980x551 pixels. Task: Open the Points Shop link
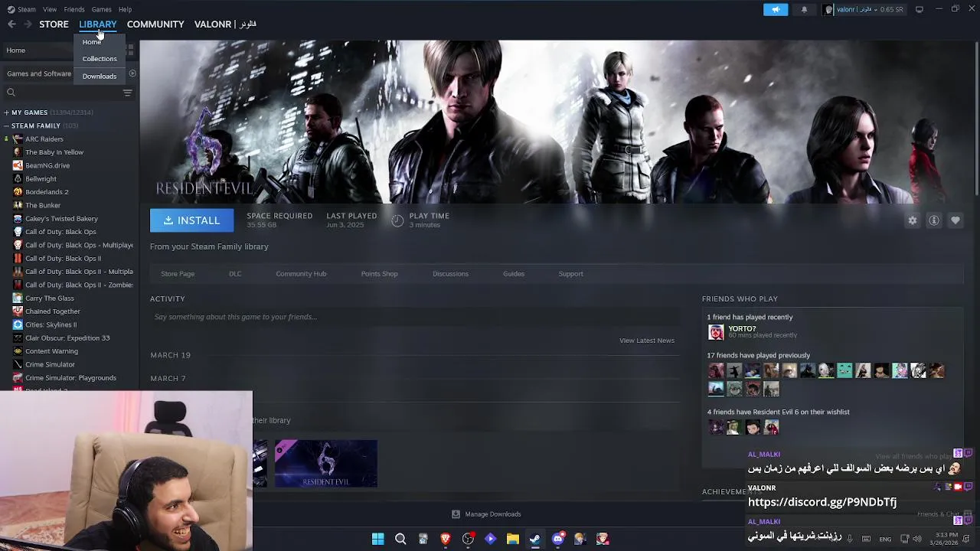[x=379, y=274]
